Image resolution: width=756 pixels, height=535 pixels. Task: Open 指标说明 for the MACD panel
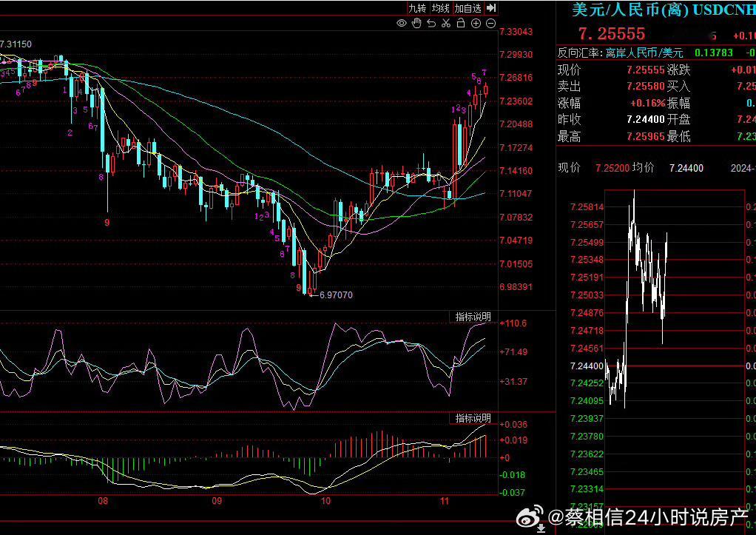click(473, 418)
